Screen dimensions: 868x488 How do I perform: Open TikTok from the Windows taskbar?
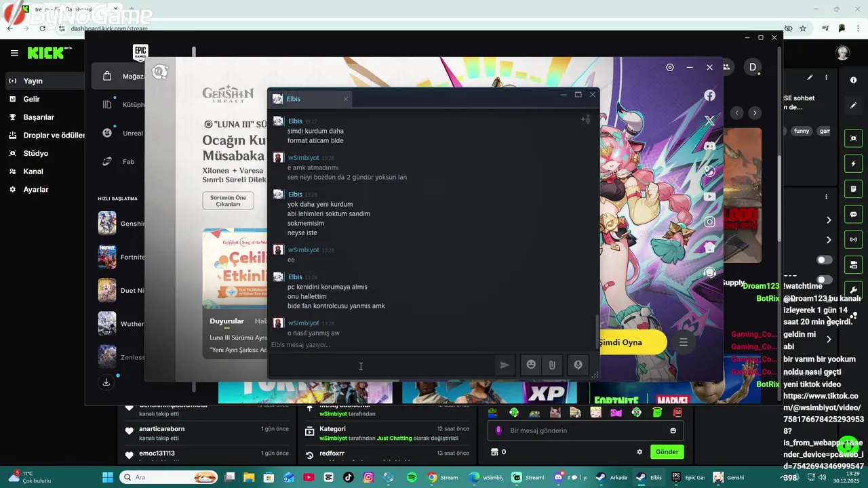click(349, 477)
